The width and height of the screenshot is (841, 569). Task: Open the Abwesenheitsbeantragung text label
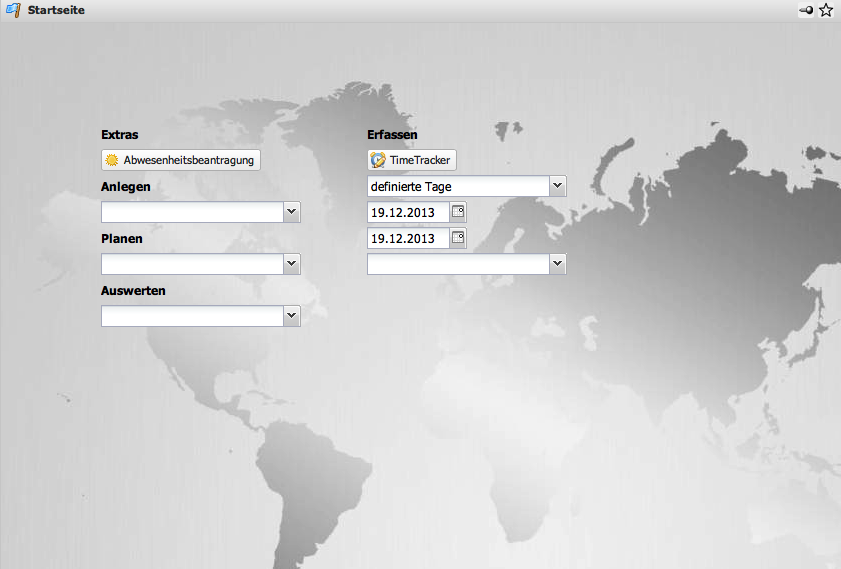[189, 160]
